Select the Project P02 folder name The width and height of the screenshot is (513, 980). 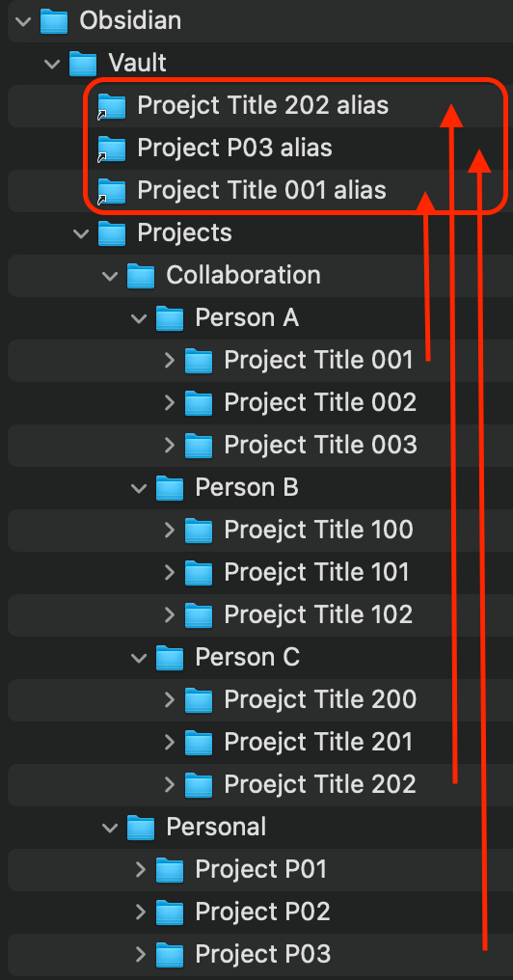(262, 912)
